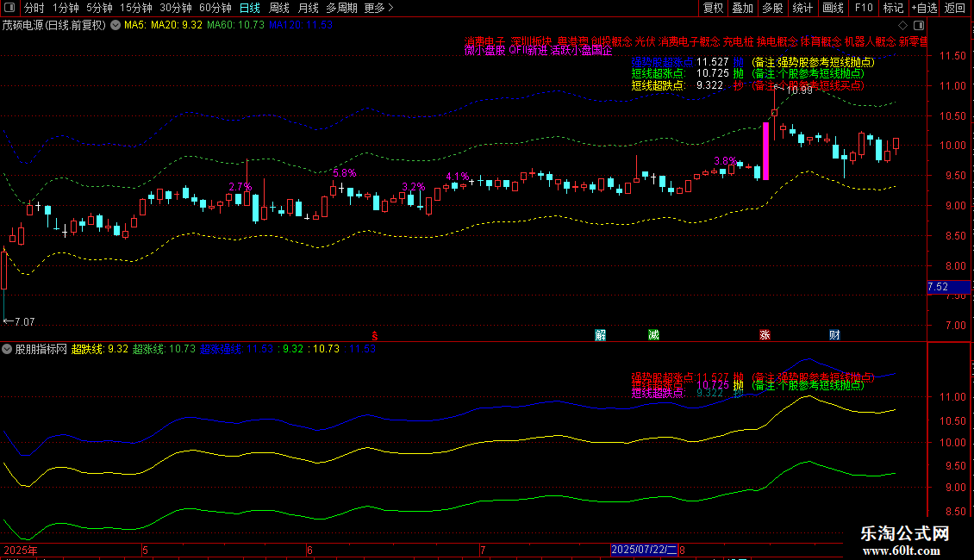Add stock via +自选 button
The height and width of the screenshot is (560, 974).
click(924, 8)
